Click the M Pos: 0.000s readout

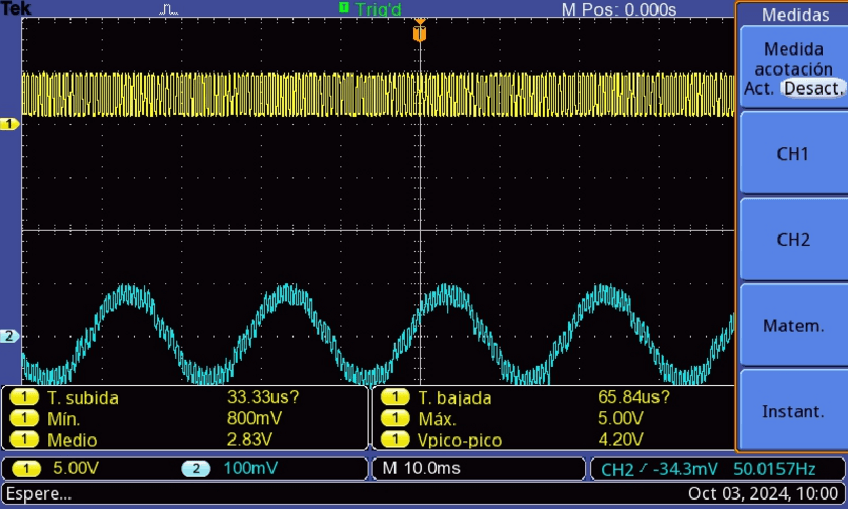click(619, 9)
